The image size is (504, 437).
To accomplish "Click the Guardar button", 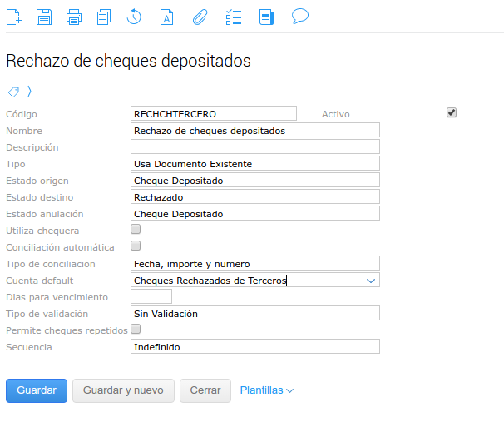I will (x=37, y=390).
